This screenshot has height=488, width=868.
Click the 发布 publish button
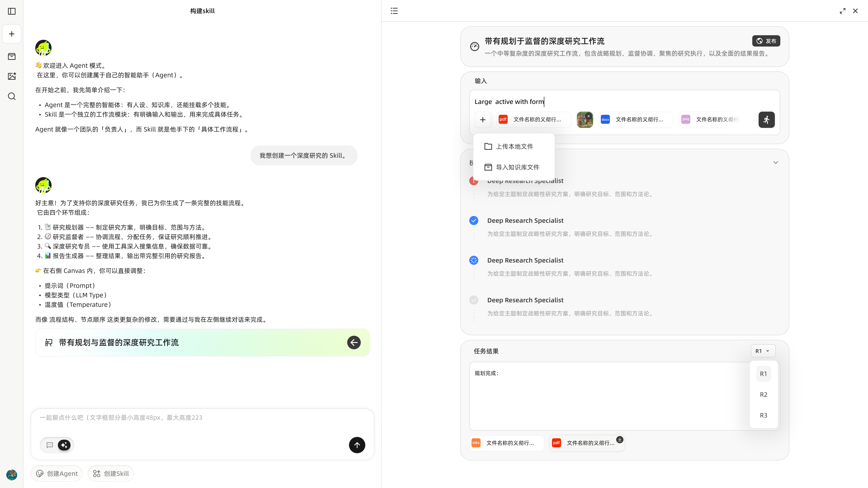coord(766,41)
